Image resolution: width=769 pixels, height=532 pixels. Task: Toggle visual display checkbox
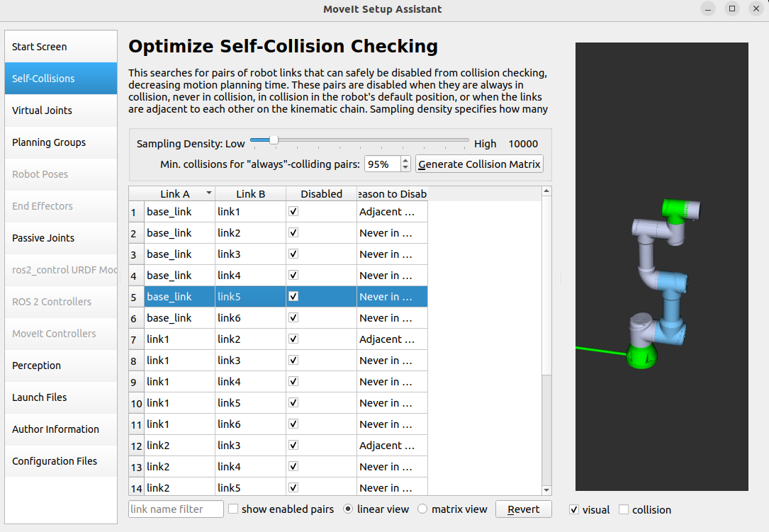point(574,509)
